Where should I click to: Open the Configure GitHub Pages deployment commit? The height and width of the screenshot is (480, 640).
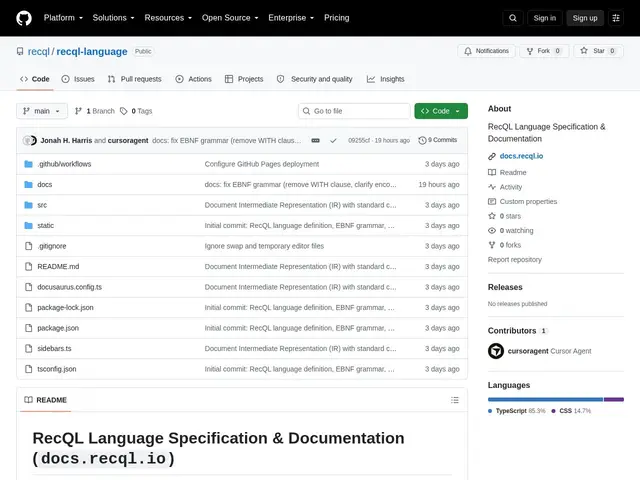pos(262,164)
